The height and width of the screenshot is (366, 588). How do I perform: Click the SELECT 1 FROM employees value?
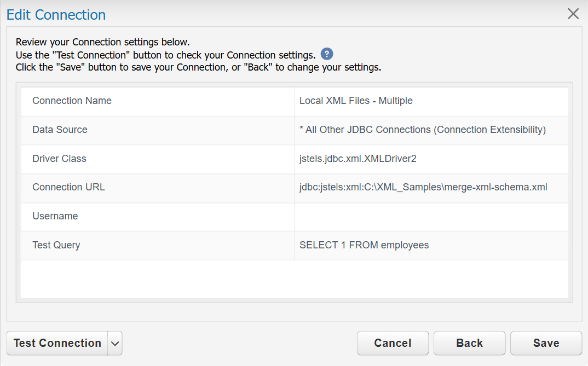coord(364,245)
